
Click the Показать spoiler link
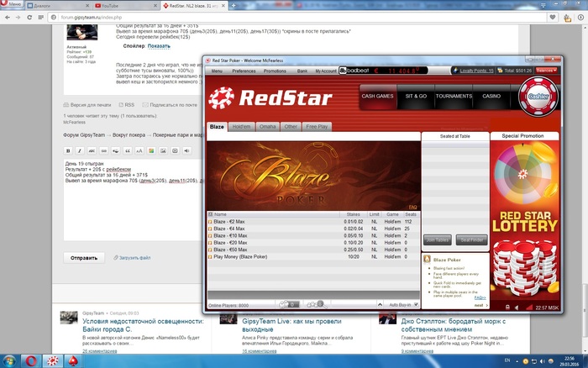point(159,46)
